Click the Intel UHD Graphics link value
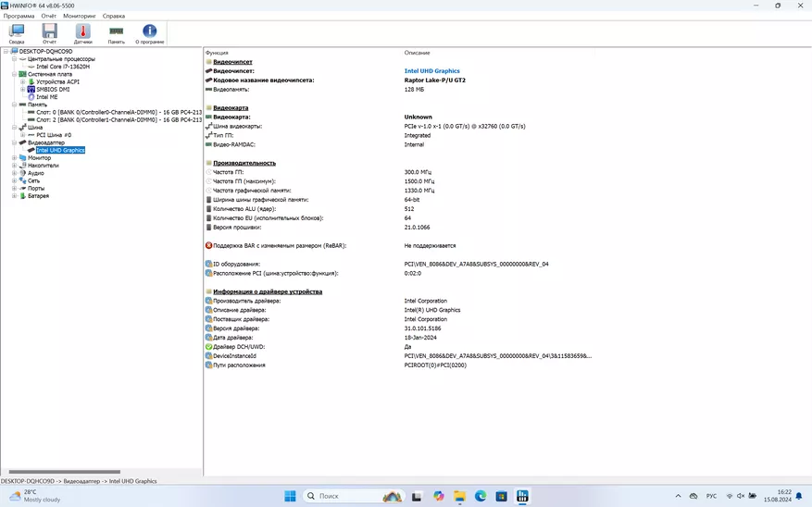The width and height of the screenshot is (812, 507). pos(431,71)
